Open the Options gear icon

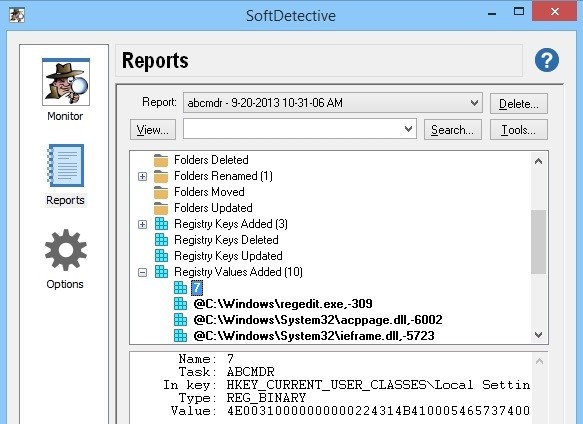click(66, 250)
